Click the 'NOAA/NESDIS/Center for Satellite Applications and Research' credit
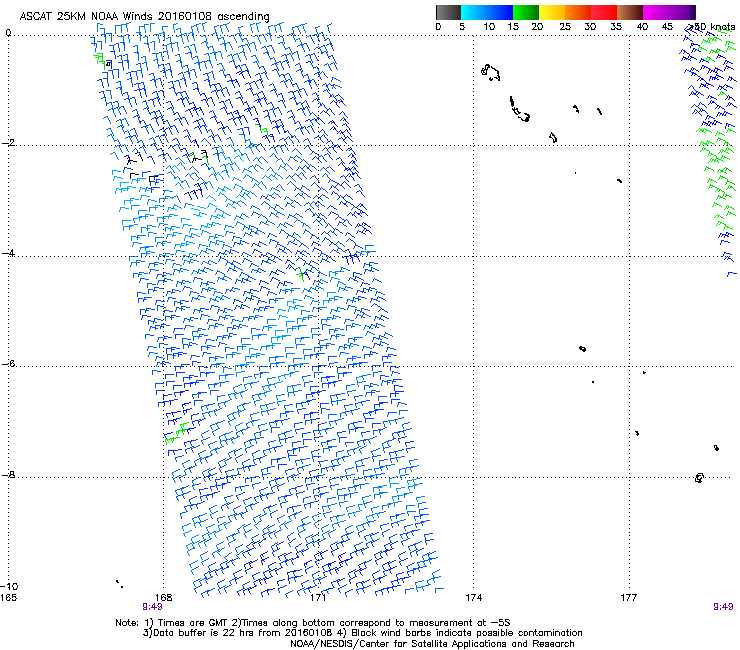The image size is (740, 650). tap(432, 644)
